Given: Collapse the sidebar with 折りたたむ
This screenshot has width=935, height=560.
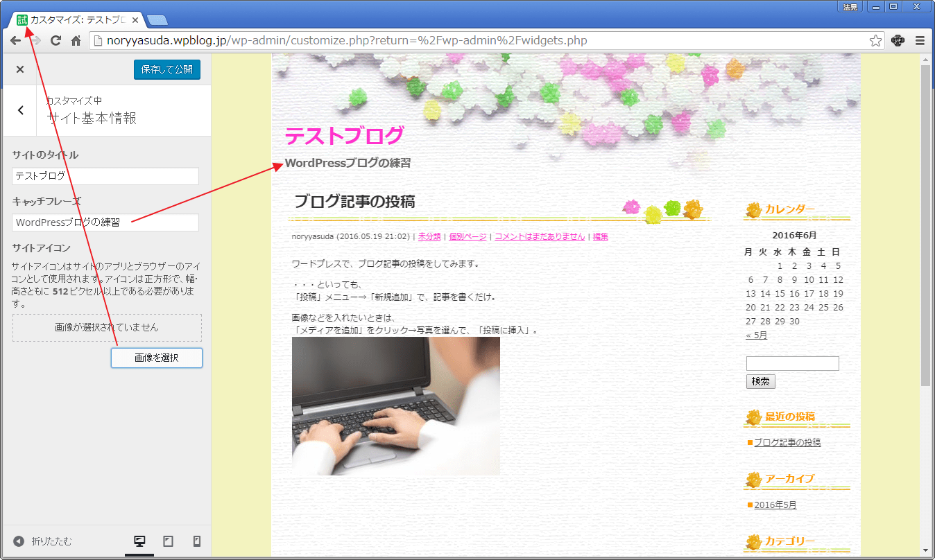Looking at the screenshot, I should click(x=42, y=541).
